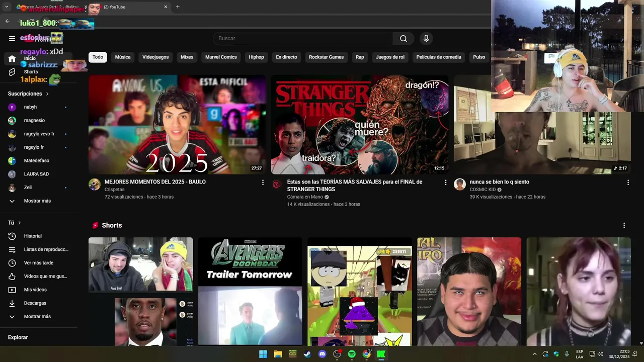Show hidden system tray icons
Viewport: 644px width, 362px height.
pos(534,354)
